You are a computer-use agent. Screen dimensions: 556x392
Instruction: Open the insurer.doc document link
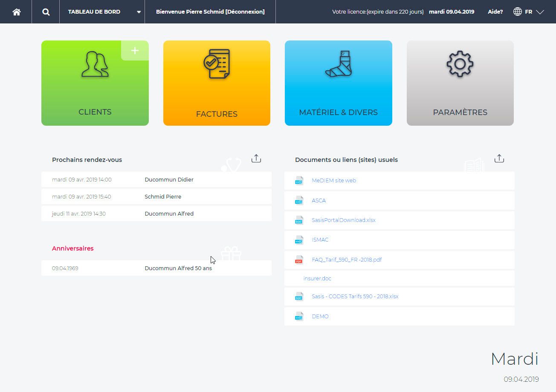317,279
